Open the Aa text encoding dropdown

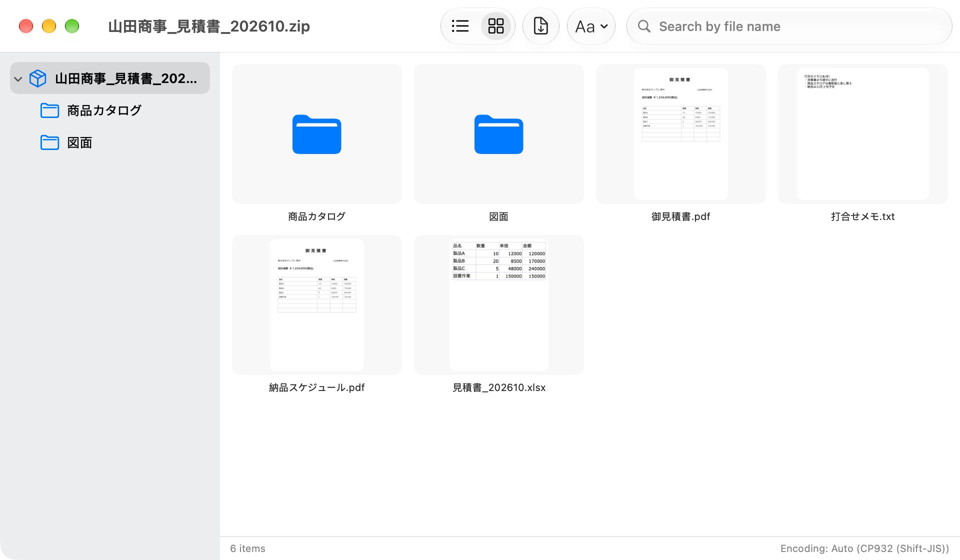(x=591, y=26)
